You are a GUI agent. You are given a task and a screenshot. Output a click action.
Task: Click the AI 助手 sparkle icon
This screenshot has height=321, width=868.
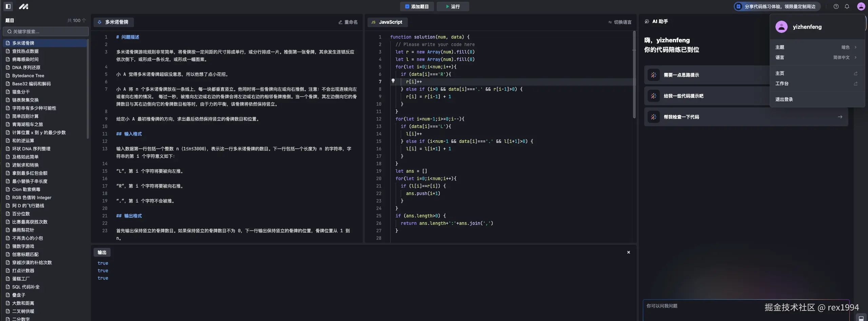(646, 21)
